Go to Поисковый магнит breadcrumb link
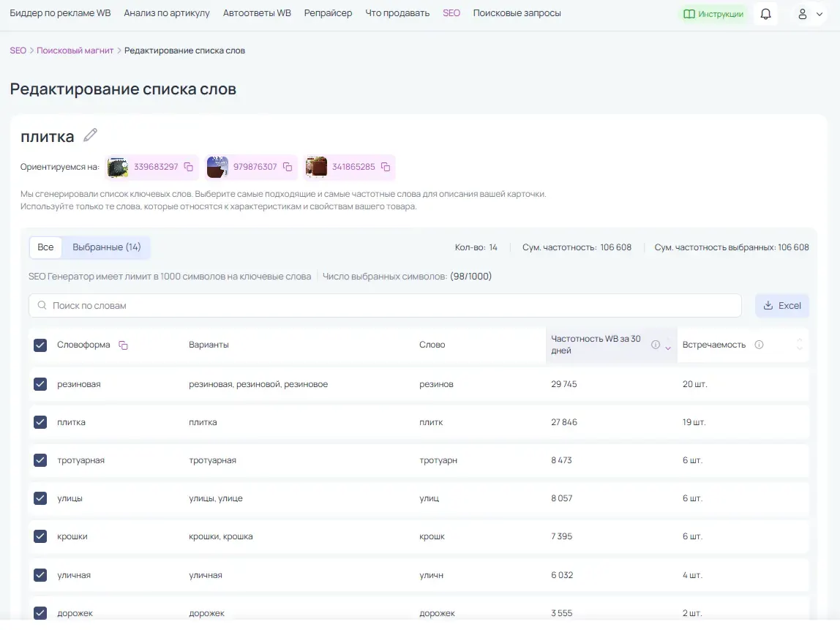The width and height of the screenshot is (840, 630). 75,50
